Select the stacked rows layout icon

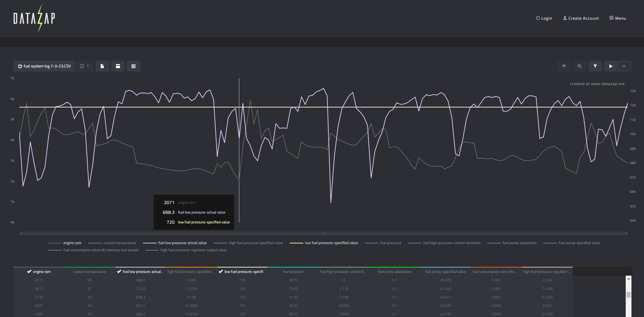(x=134, y=66)
